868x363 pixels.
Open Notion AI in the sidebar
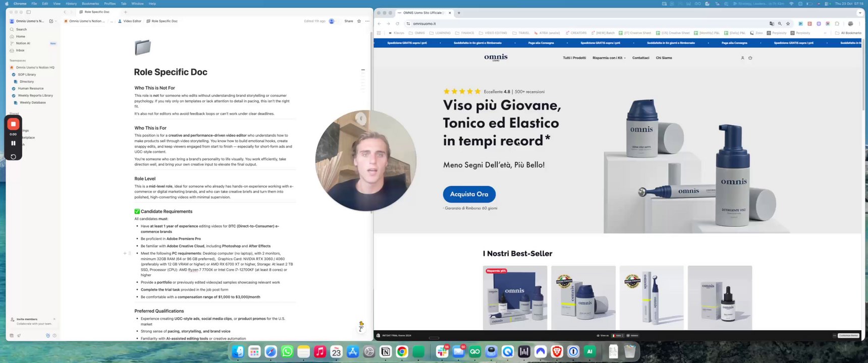point(33,43)
